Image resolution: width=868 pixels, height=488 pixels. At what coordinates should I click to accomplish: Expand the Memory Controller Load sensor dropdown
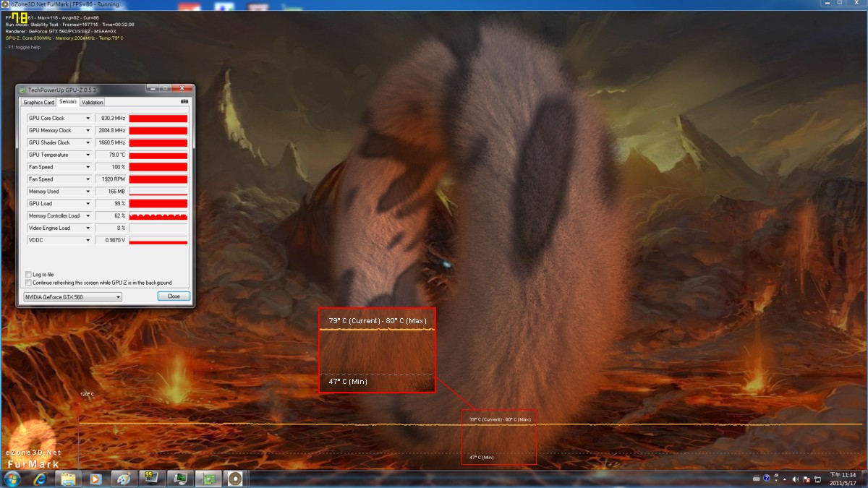point(88,216)
